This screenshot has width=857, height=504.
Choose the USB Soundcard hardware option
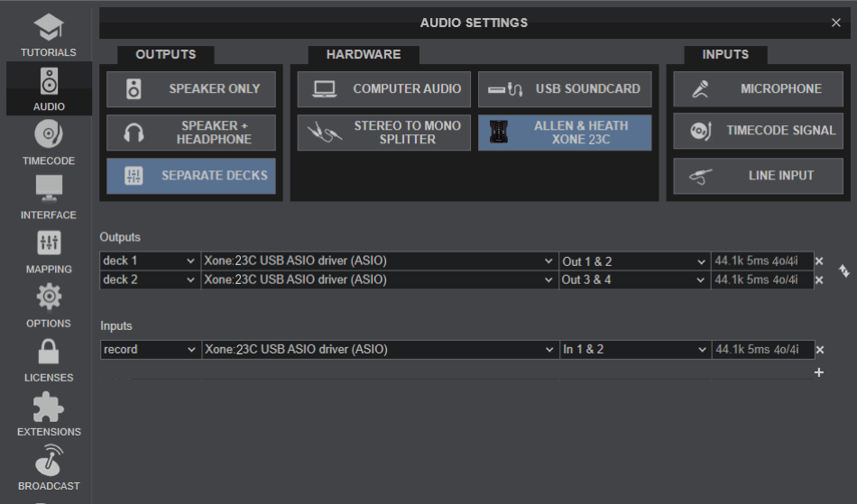tap(565, 89)
